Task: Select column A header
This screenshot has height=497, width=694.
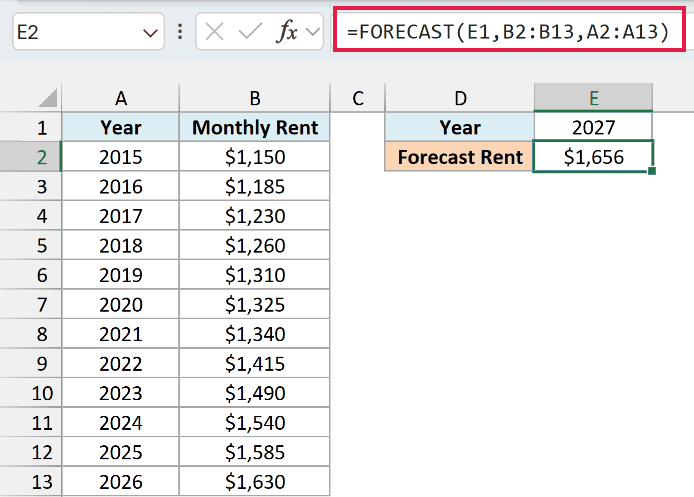Action: (x=121, y=98)
